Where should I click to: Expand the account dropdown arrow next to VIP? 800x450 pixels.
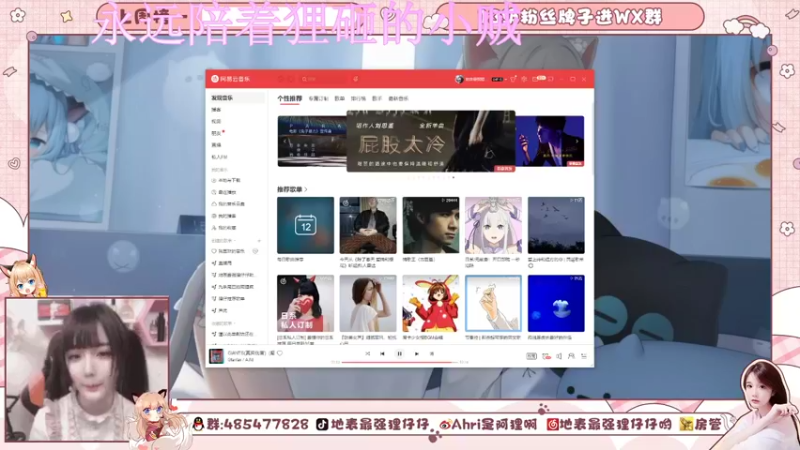(x=505, y=79)
